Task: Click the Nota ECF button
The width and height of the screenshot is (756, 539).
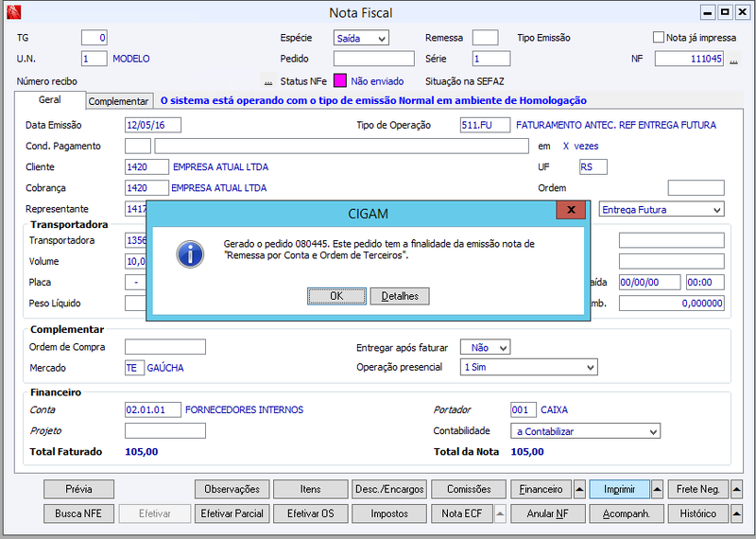Action: point(462,513)
